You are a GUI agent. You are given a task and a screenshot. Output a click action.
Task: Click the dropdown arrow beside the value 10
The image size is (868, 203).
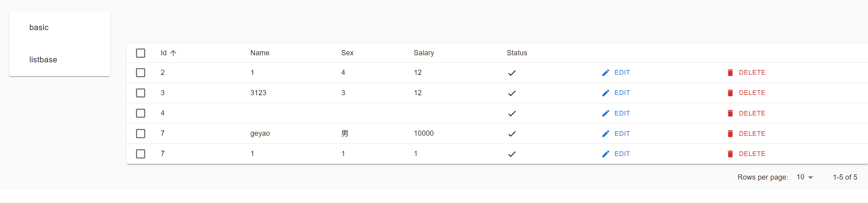coord(811,177)
